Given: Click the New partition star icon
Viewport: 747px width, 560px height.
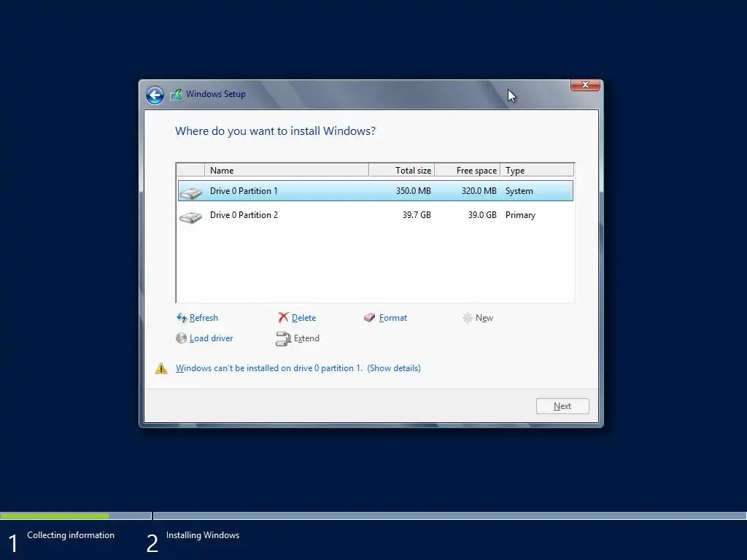Looking at the screenshot, I should [x=468, y=318].
